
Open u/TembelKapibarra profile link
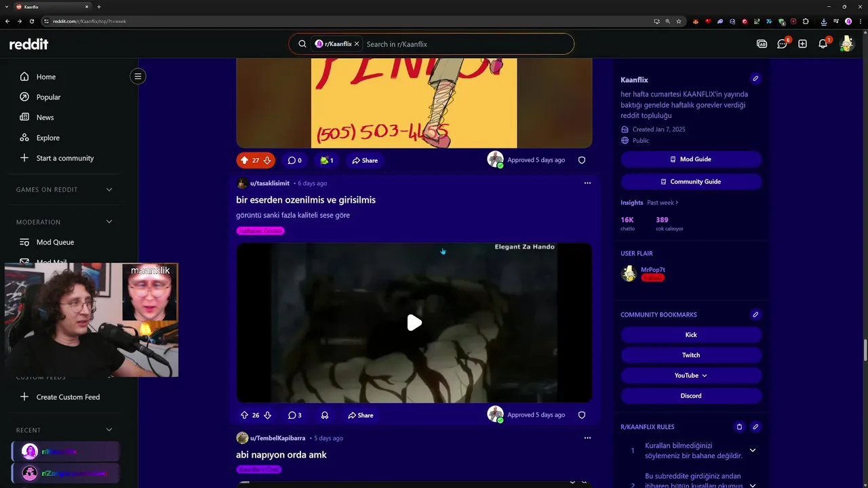(277, 439)
